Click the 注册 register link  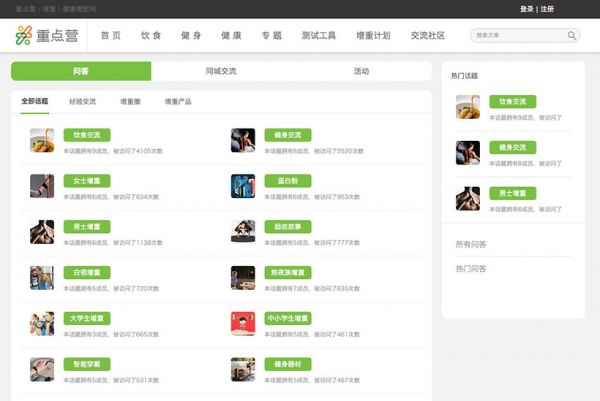point(547,8)
